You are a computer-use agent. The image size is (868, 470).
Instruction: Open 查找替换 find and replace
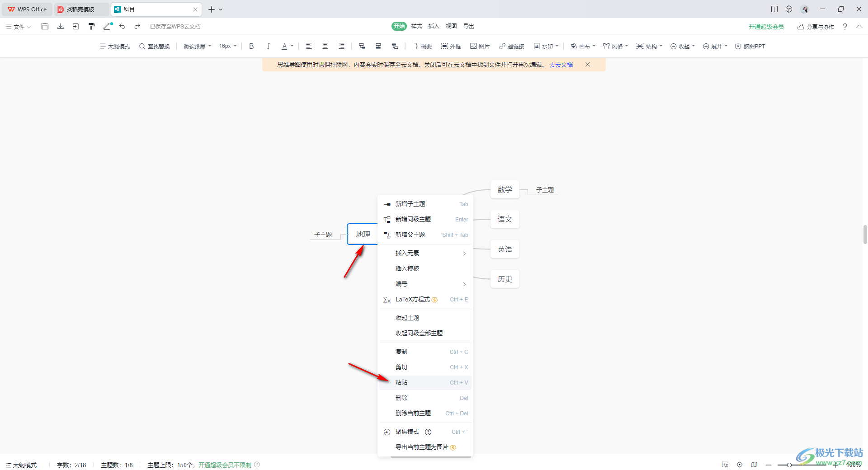[x=155, y=46]
